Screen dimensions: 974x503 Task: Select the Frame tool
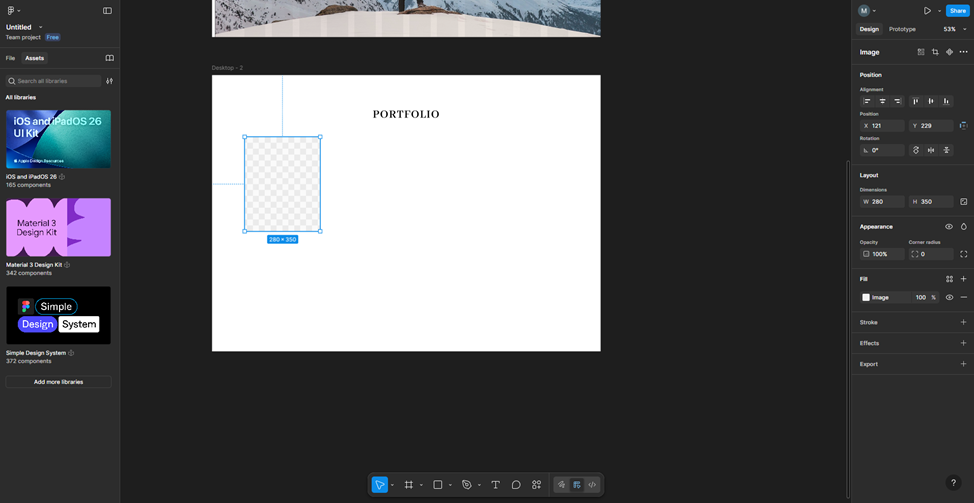tap(408, 485)
